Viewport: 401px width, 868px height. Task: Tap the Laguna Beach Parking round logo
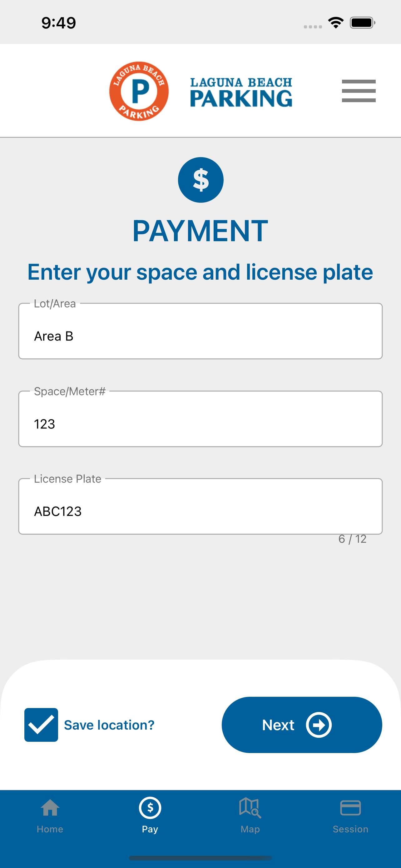(x=139, y=91)
